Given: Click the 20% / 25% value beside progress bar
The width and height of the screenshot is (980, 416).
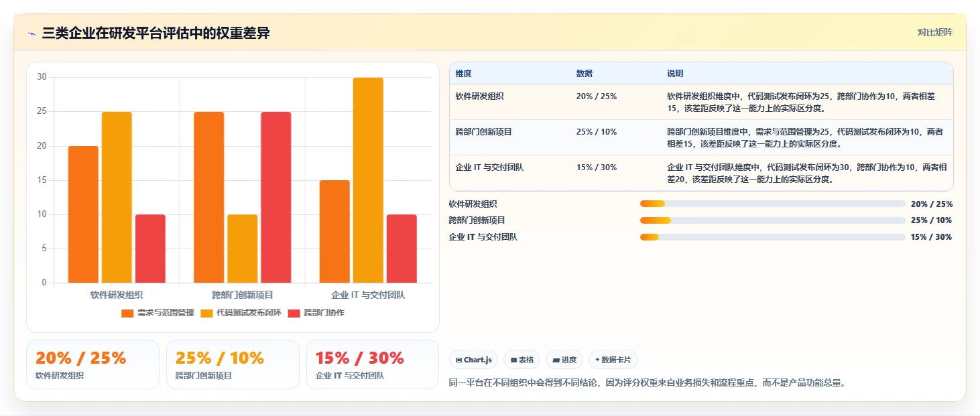Looking at the screenshot, I should coord(932,204).
